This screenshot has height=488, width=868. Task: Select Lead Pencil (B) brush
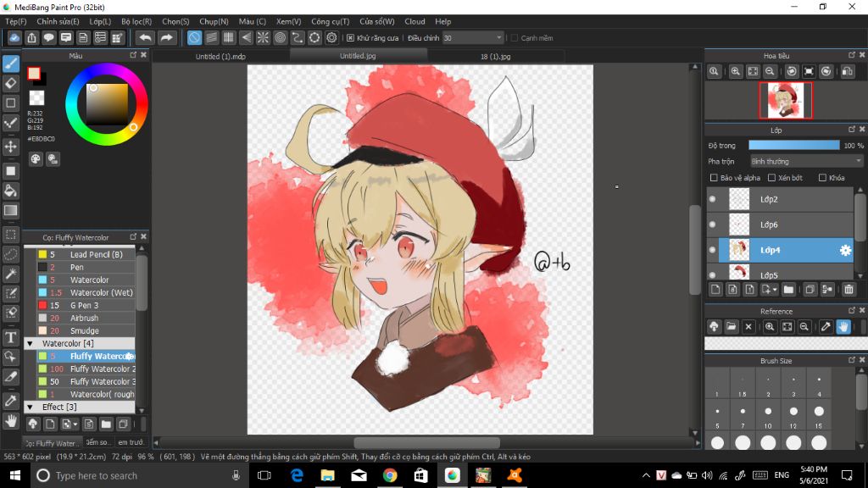[86, 254]
